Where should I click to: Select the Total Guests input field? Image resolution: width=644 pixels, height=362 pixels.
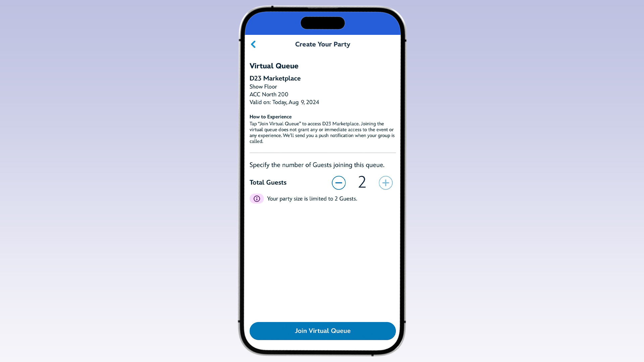tap(362, 182)
